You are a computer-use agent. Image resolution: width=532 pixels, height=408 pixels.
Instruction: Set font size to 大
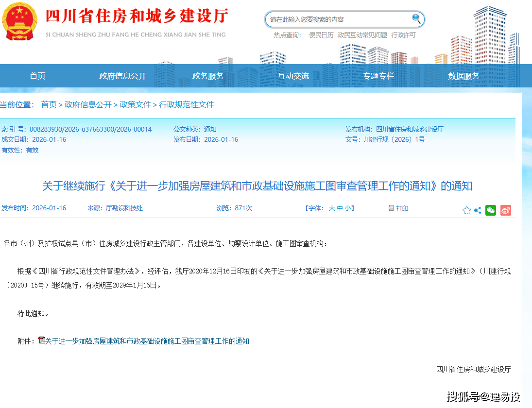click(x=331, y=208)
